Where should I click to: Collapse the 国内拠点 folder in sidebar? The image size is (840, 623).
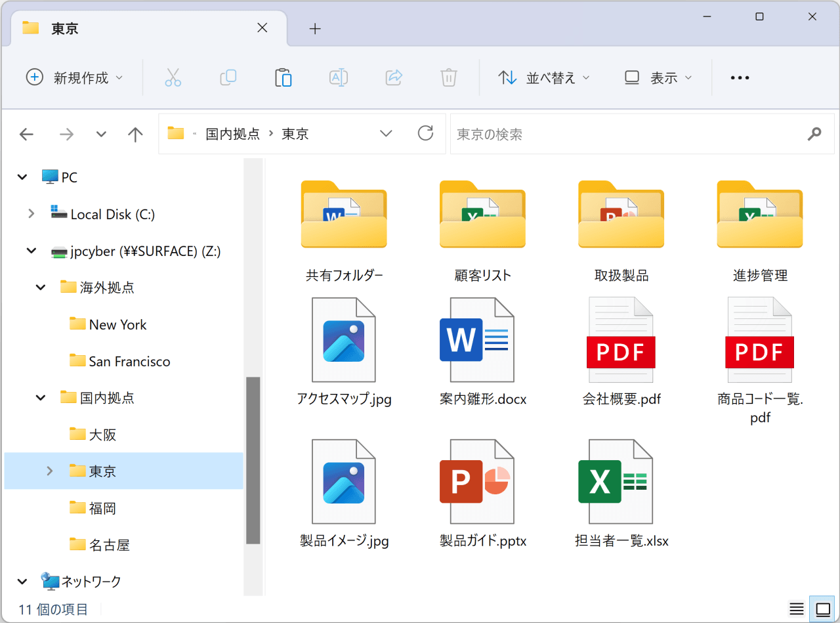pos(40,397)
